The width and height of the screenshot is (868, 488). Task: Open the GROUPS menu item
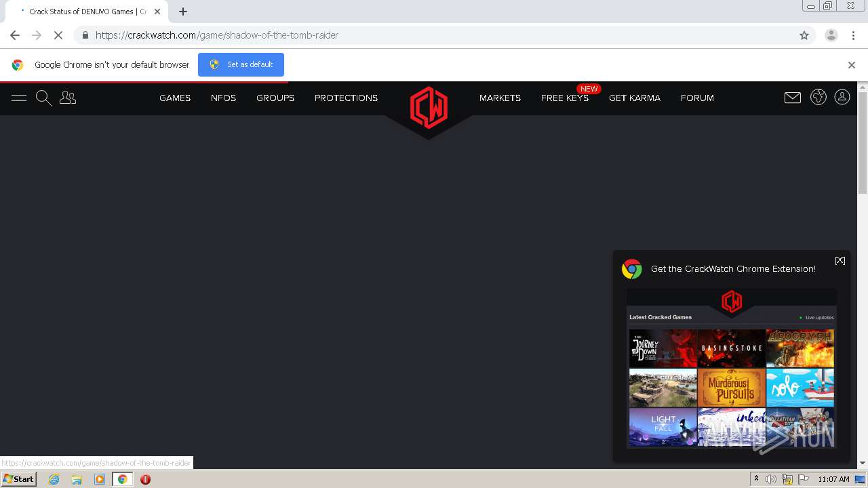click(275, 98)
